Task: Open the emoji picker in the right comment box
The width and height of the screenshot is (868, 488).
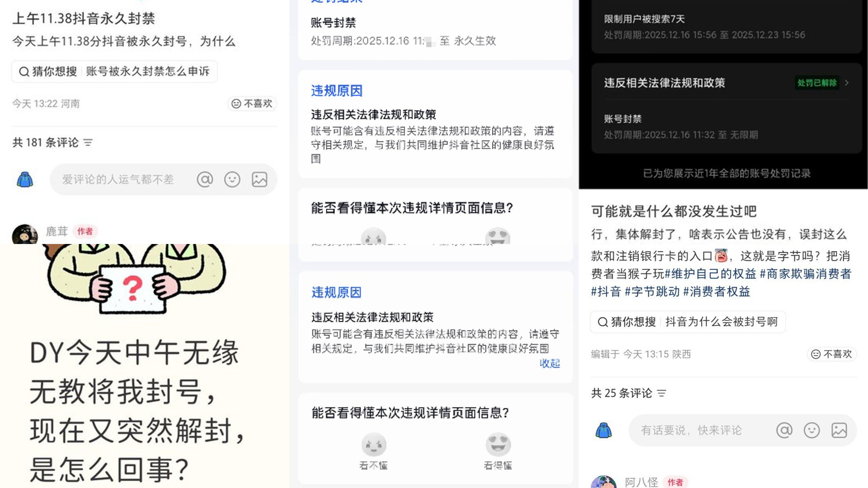Action: [812, 430]
